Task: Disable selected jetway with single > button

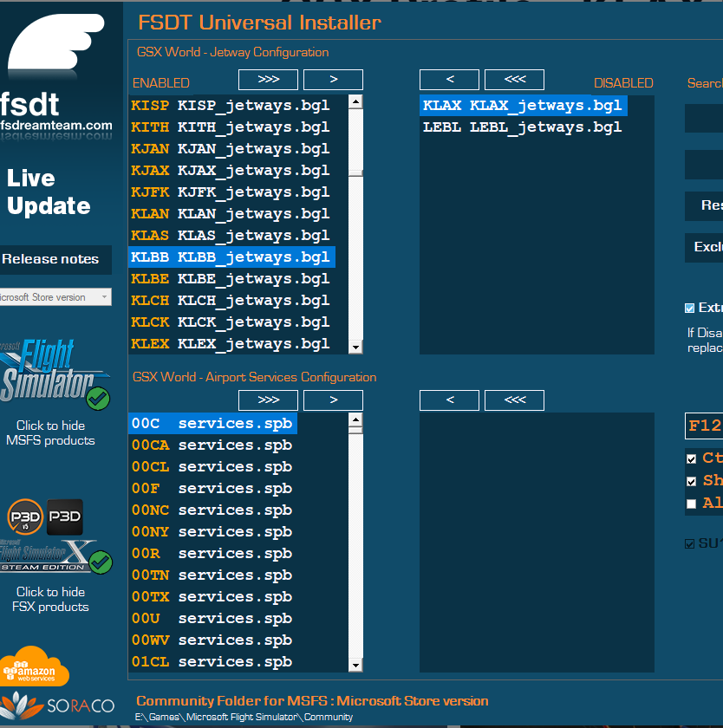Action: click(333, 80)
